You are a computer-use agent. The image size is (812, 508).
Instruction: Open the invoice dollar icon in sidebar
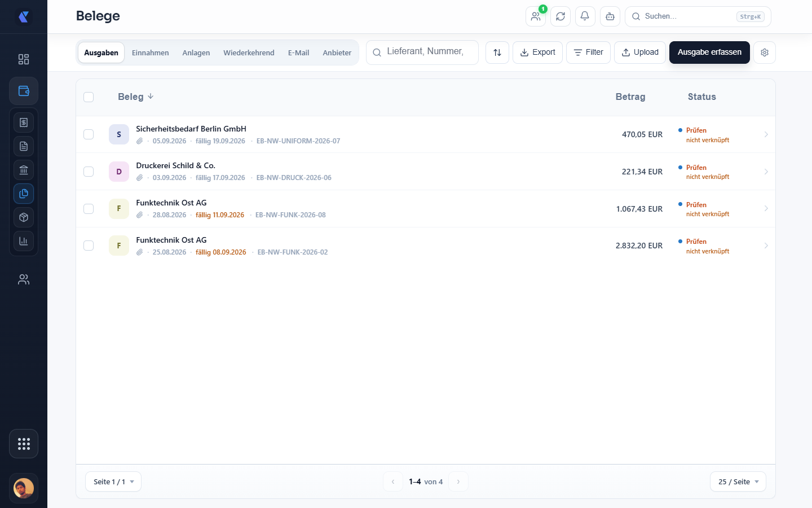coord(24,122)
